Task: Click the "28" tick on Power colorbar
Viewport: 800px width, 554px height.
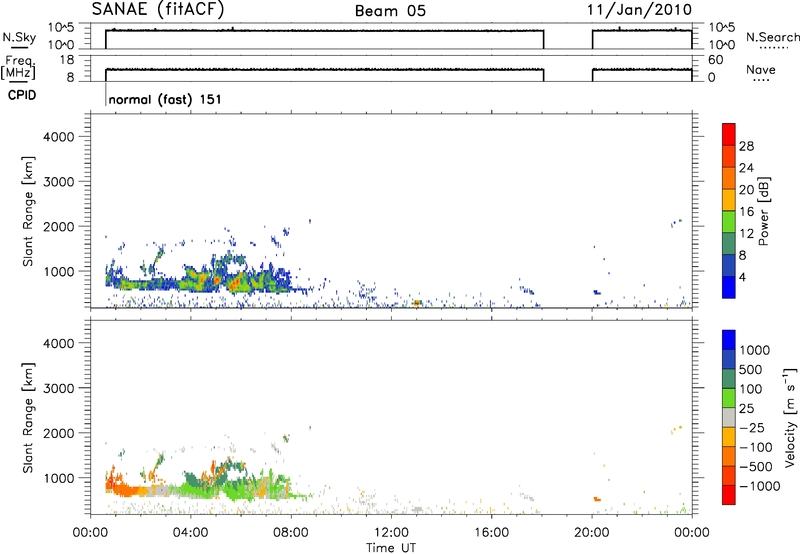Action: coord(746,146)
